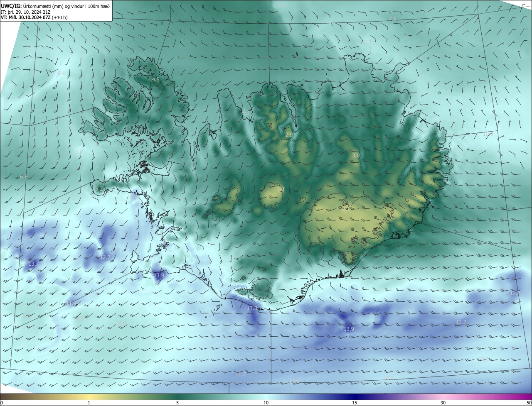Click the 2.2 value label on the map
This screenshot has width=532, height=406.
(x=281, y=190)
